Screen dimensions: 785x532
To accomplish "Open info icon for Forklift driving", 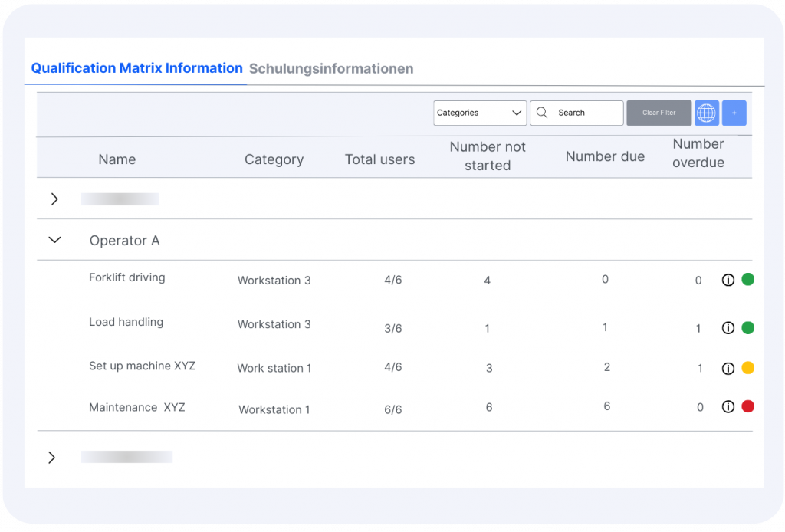I will coord(728,281).
